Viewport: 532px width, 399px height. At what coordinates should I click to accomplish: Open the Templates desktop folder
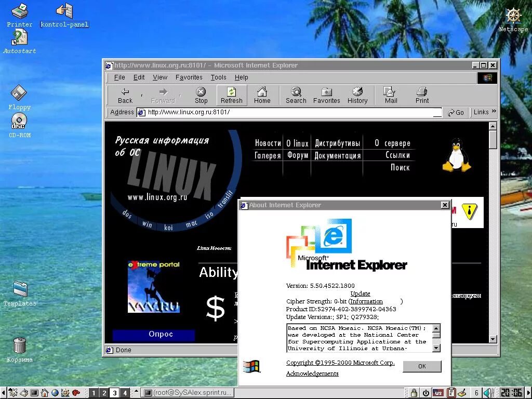pos(20,294)
